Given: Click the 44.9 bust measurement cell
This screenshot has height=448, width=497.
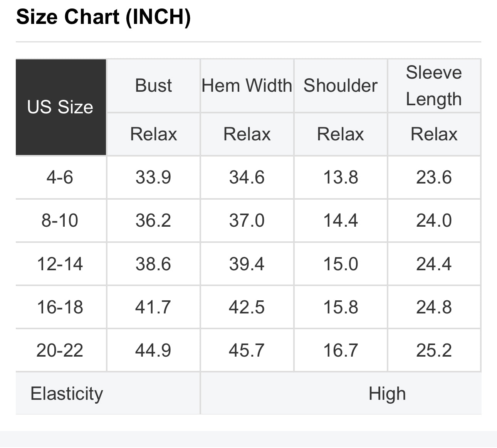Looking at the screenshot, I should coord(153,350).
